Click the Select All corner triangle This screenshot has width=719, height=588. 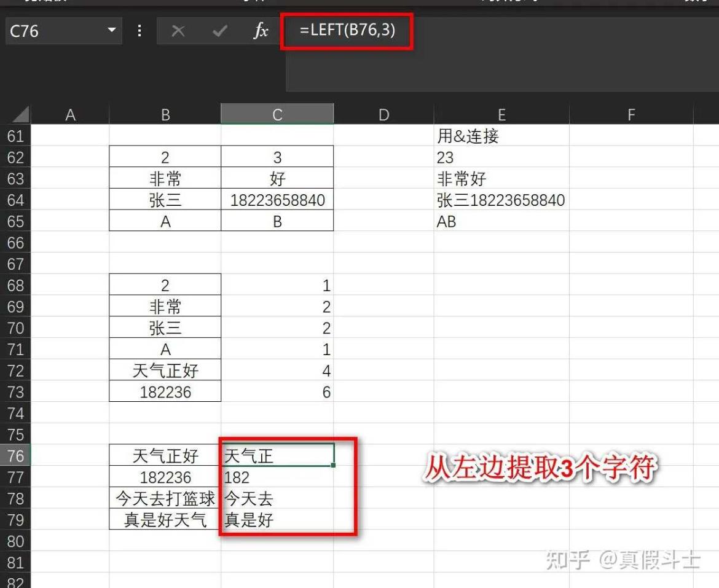click(20, 114)
